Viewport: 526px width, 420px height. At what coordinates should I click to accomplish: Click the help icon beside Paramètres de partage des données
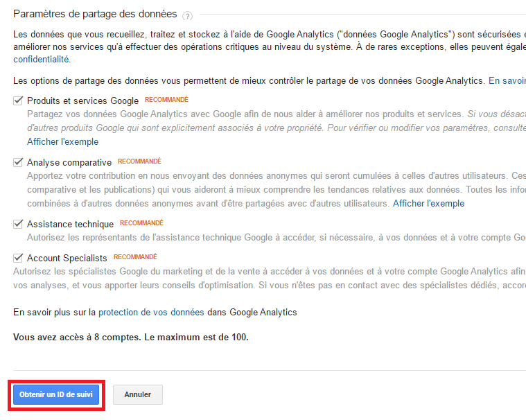pyautogui.click(x=188, y=15)
